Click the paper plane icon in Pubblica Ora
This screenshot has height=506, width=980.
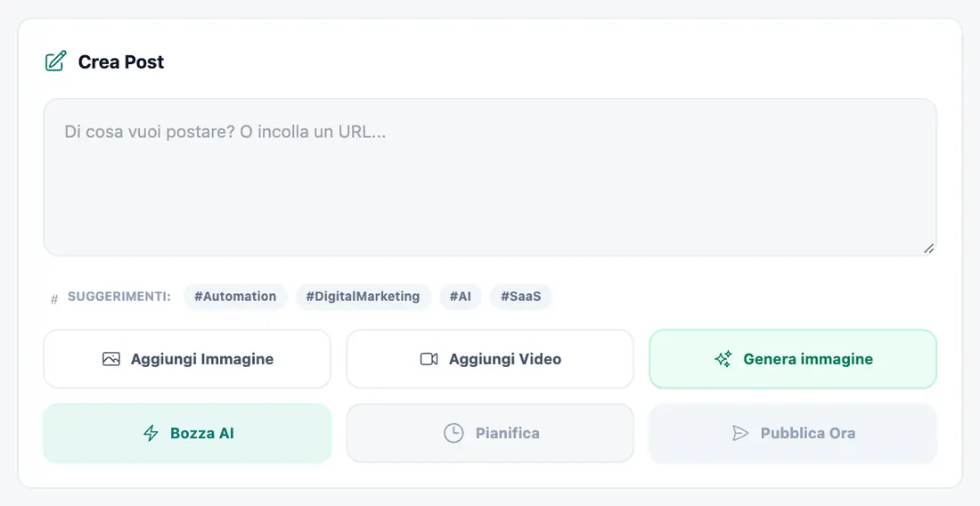click(740, 433)
